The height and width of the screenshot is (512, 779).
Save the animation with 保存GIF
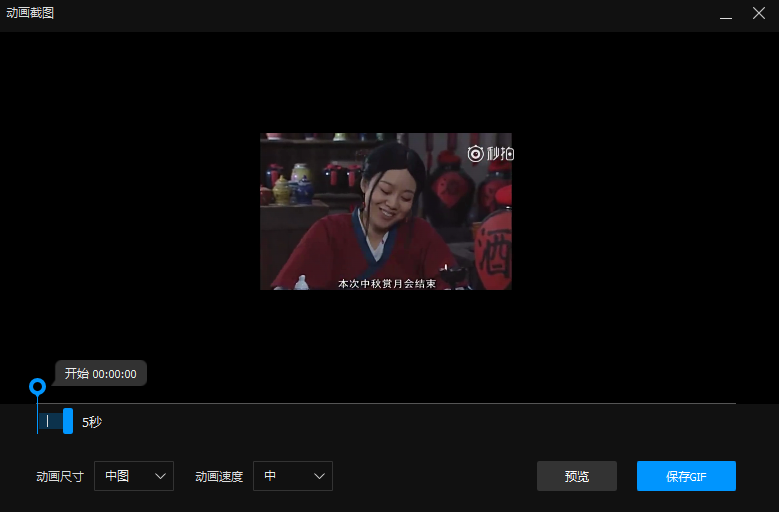point(686,476)
